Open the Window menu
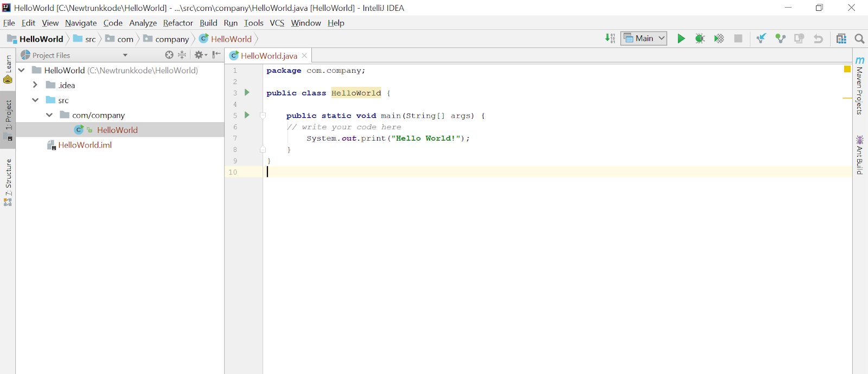Viewport: 868px width, 374px height. tap(306, 23)
